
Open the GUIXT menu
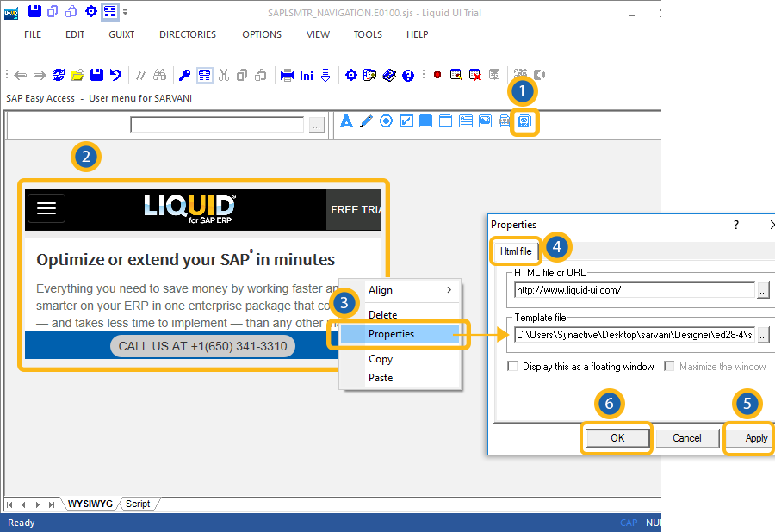121,34
